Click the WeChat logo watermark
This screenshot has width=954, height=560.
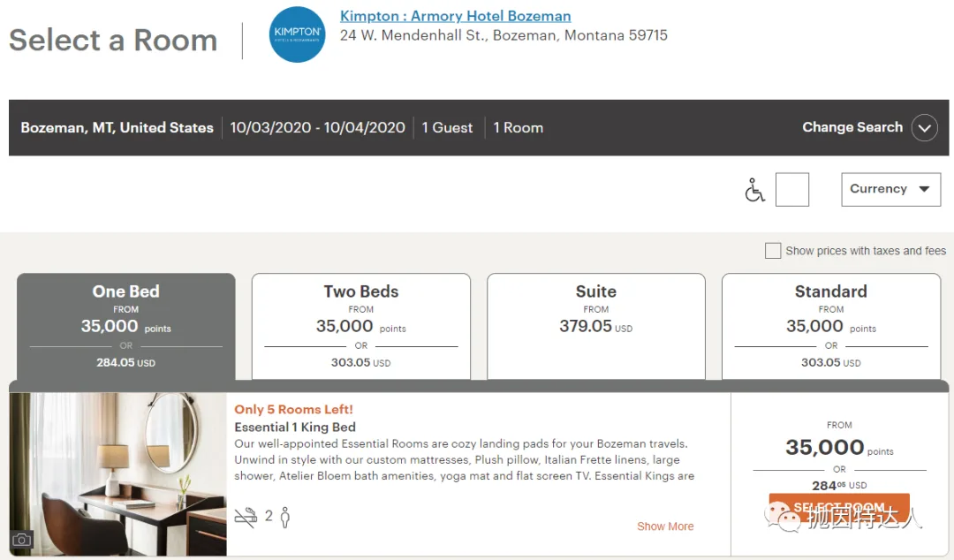click(781, 515)
